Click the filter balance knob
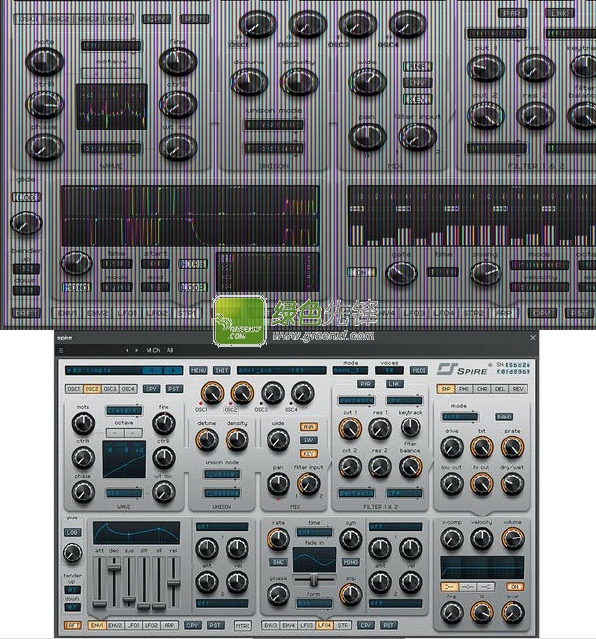Image resolution: width=596 pixels, height=639 pixels. [410, 467]
